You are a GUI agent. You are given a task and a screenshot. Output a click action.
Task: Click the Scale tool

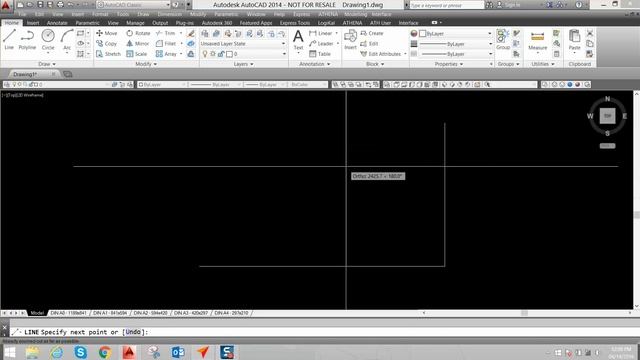136,54
